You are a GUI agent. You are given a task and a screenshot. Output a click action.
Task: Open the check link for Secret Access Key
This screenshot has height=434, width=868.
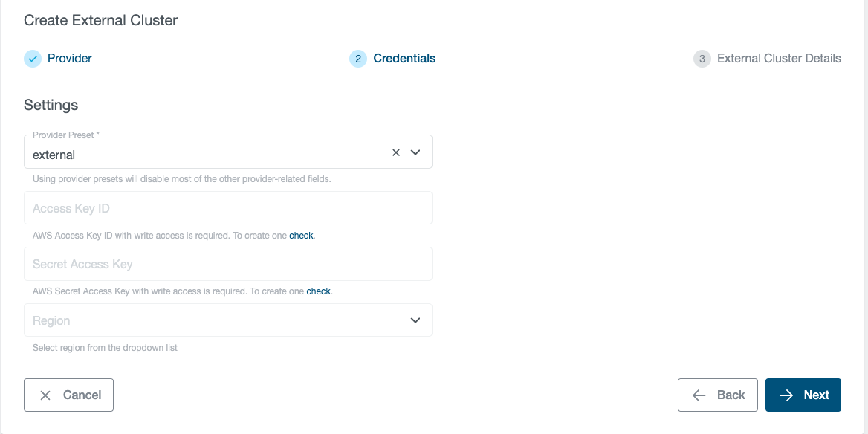coord(318,291)
